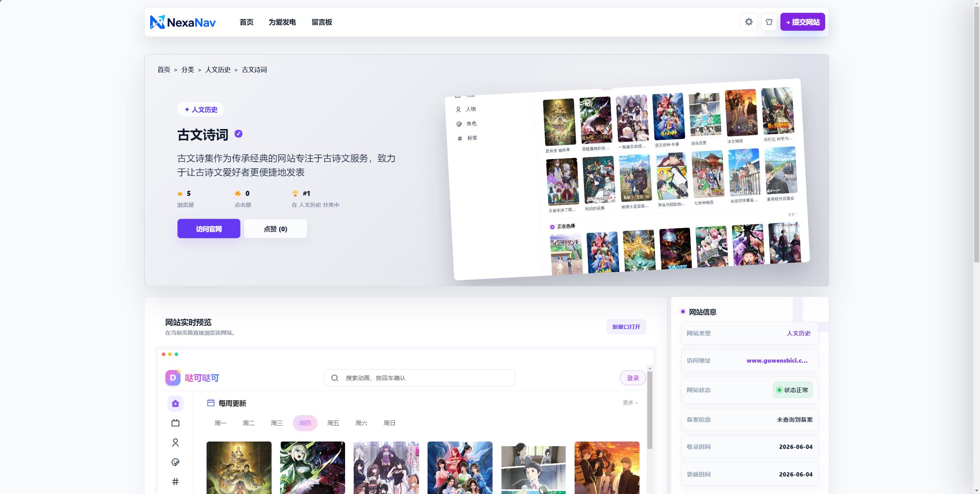Select the 周六 tab

[361, 423]
